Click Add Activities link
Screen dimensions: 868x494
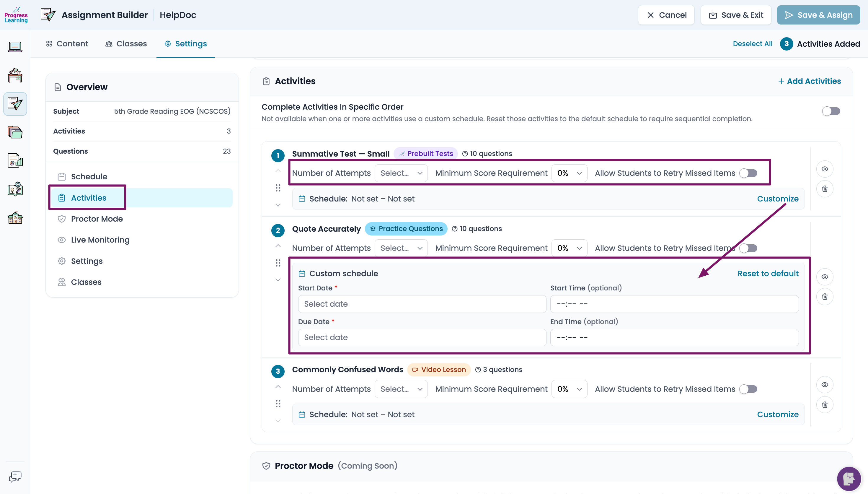point(809,81)
